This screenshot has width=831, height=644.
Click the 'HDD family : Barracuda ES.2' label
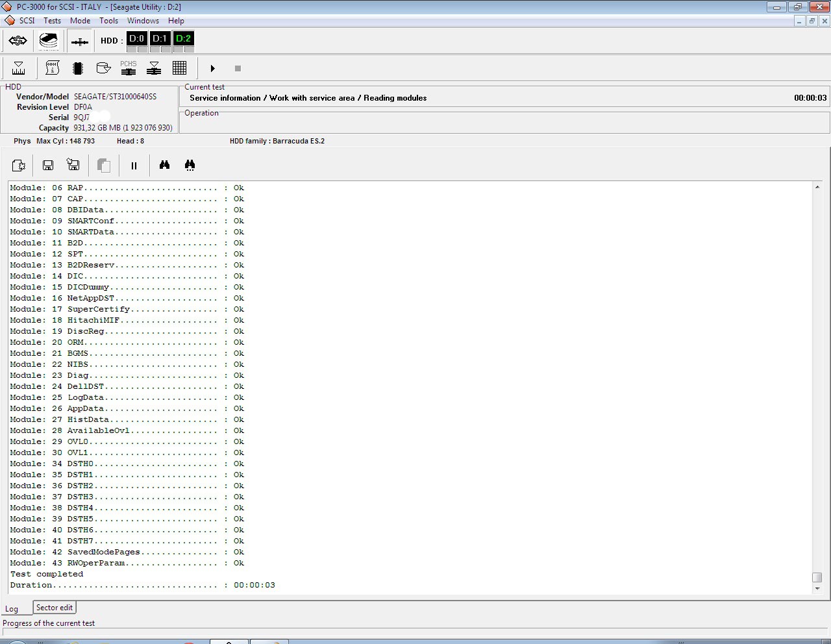[277, 141]
